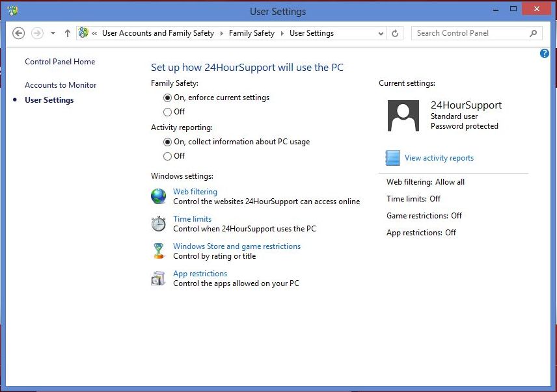Click the Time limits stopwatch icon
Screen dimensions: 557x392
tap(158, 224)
